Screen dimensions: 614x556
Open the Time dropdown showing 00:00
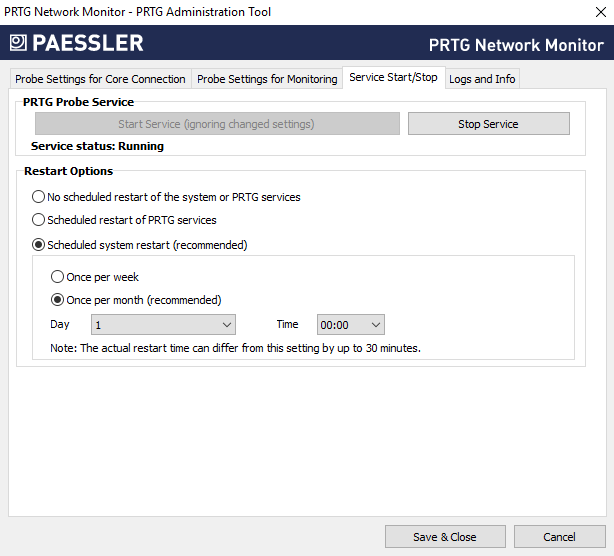click(x=350, y=325)
